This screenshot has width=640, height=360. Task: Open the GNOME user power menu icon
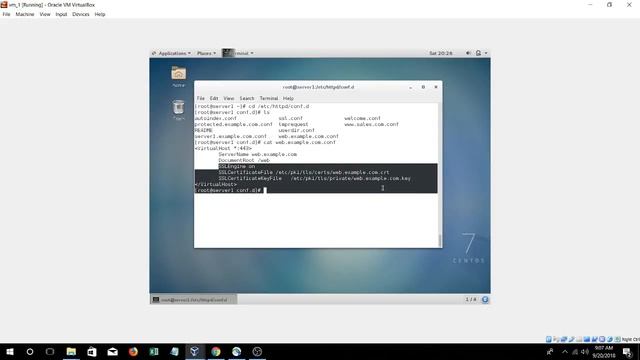[x=478, y=53]
